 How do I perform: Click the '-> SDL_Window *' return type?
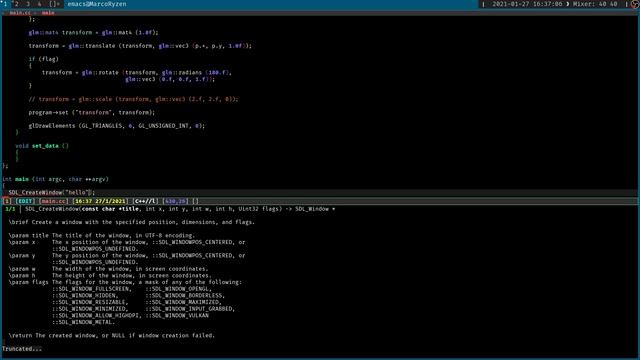click(x=311, y=209)
